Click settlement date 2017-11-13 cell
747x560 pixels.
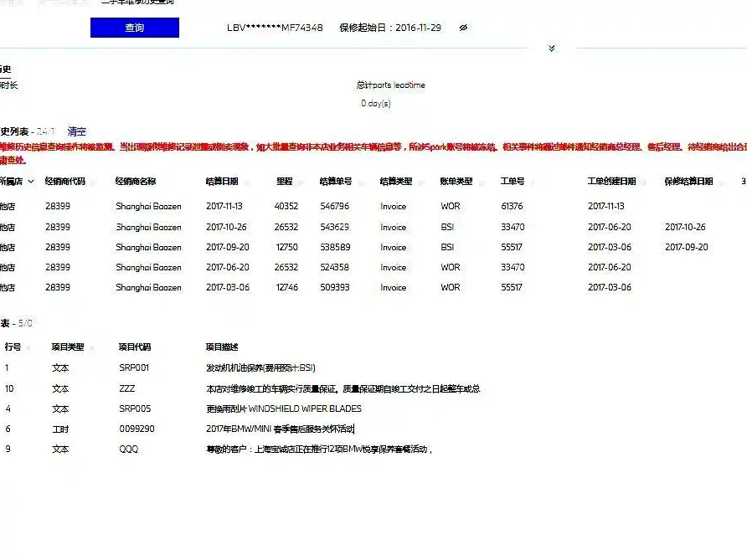pos(224,206)
